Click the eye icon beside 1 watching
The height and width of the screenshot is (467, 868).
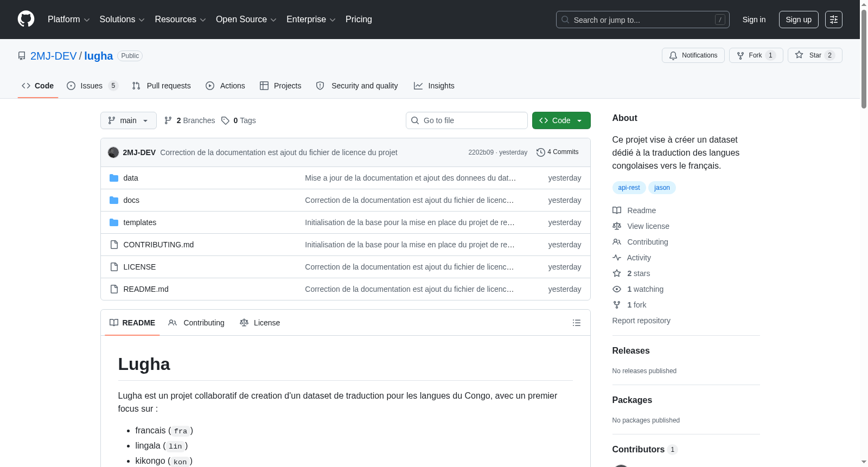pyautogui.click(x=617, y=289)
